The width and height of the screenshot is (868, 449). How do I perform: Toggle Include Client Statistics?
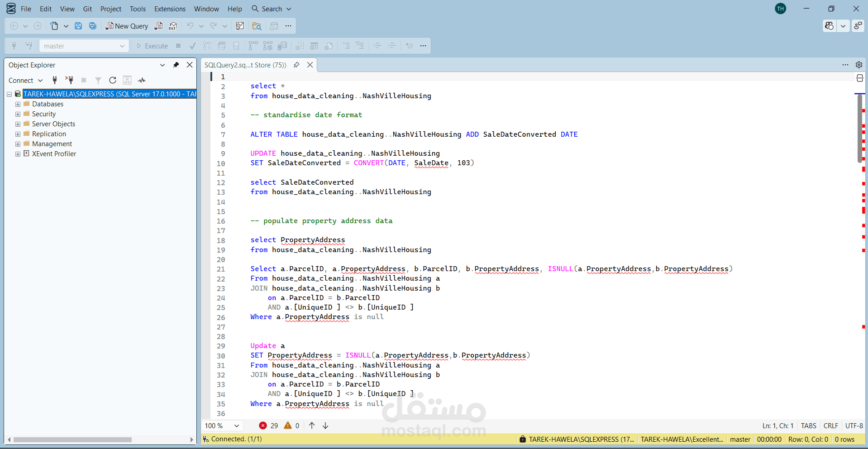coord(282,46)
